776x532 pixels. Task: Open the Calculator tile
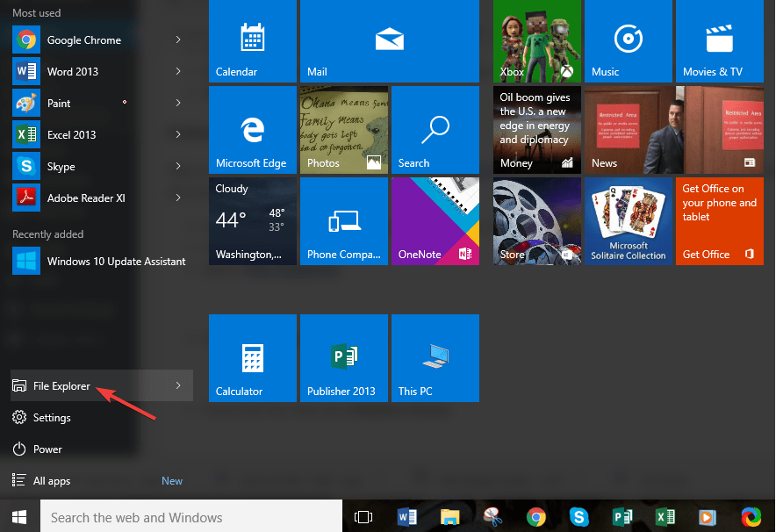[x=253, y=358]
